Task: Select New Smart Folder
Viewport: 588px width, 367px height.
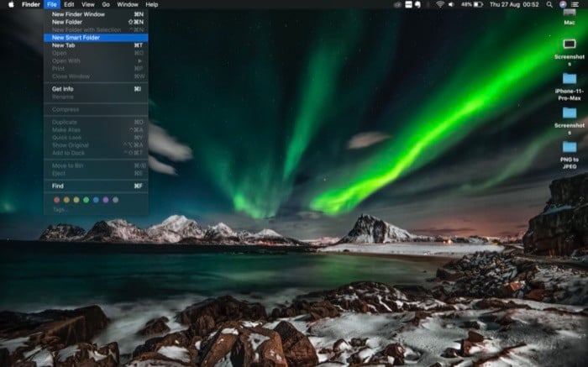Action: (96, 38)
